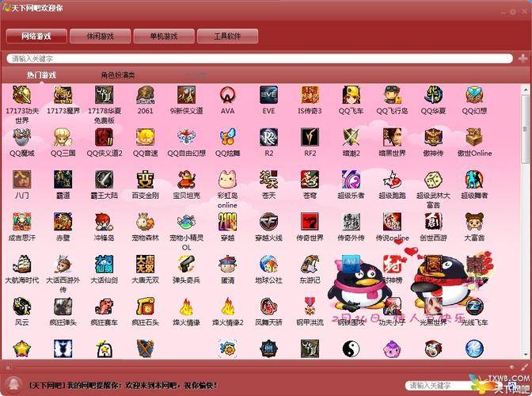The height and width of the screenshot is (396, 532).
Task: Start the 超级乐者 game
Action: (351, 180)
